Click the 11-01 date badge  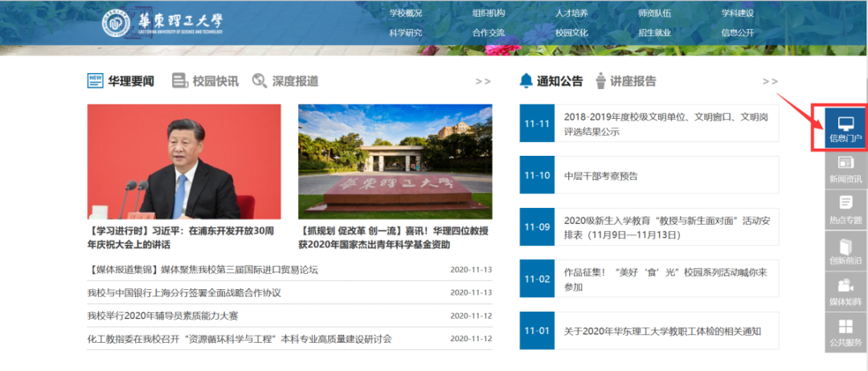(537, 331)
